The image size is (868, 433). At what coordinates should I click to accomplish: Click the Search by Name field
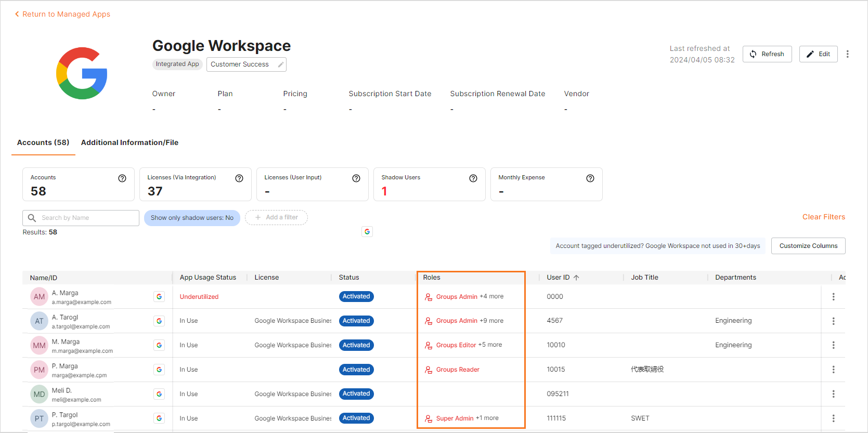pos(81,218)
